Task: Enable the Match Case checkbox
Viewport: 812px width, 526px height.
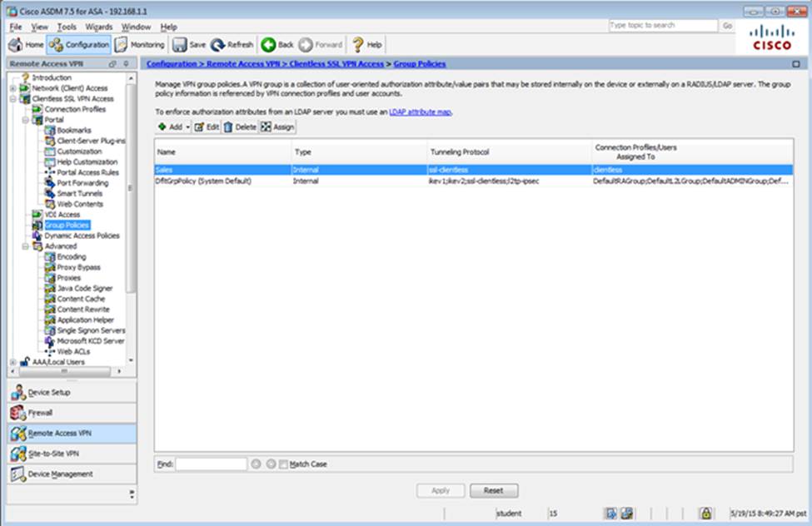Action: point(283,464)
